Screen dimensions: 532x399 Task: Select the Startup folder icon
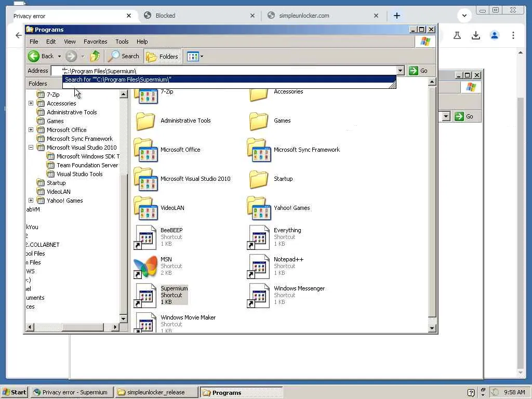click(259, 179)
